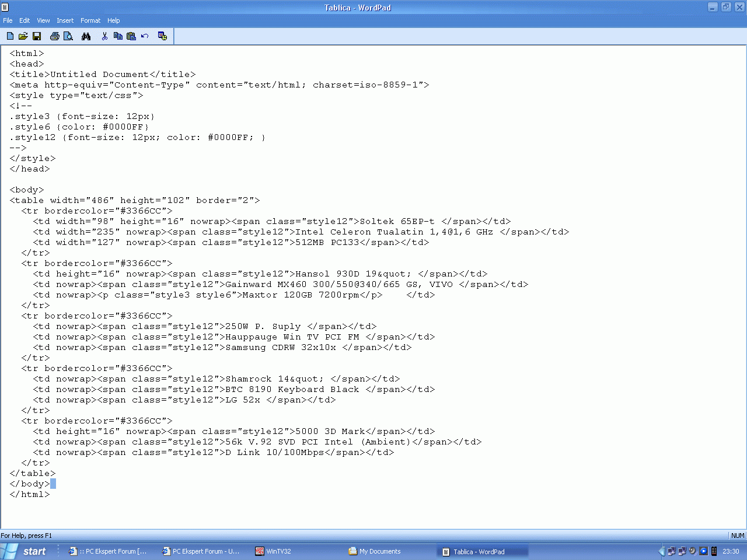Open the File menu
This screenshot has height=560, width=747.
click(x=8, y=20)
